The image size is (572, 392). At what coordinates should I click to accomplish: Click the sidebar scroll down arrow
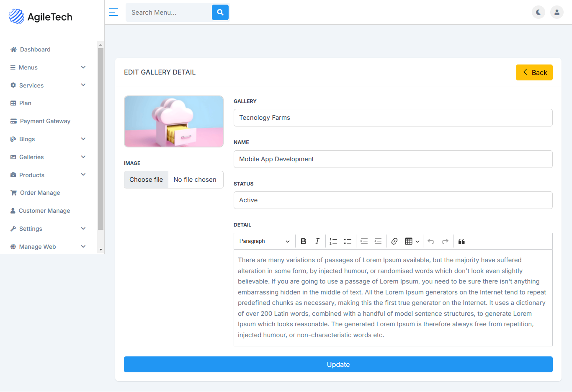100,250
